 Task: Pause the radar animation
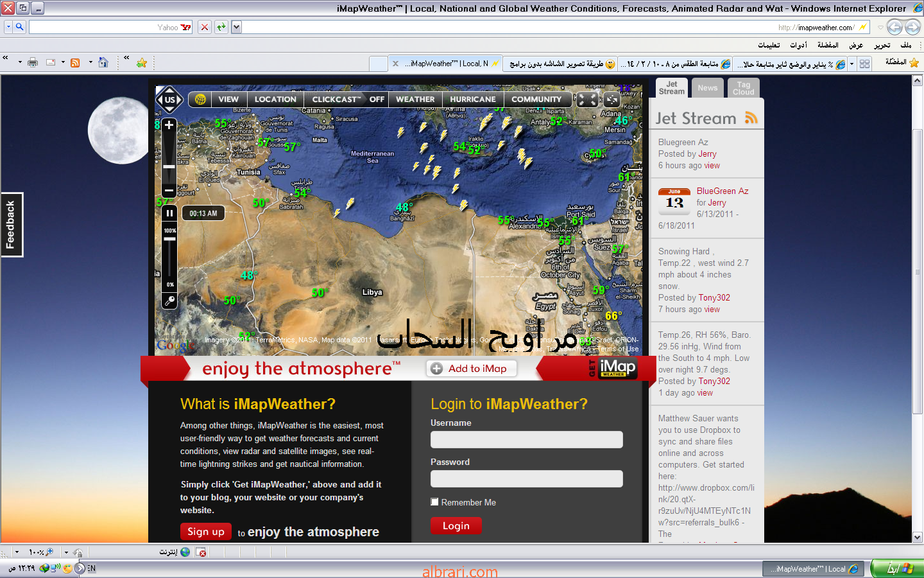point(169,213)
